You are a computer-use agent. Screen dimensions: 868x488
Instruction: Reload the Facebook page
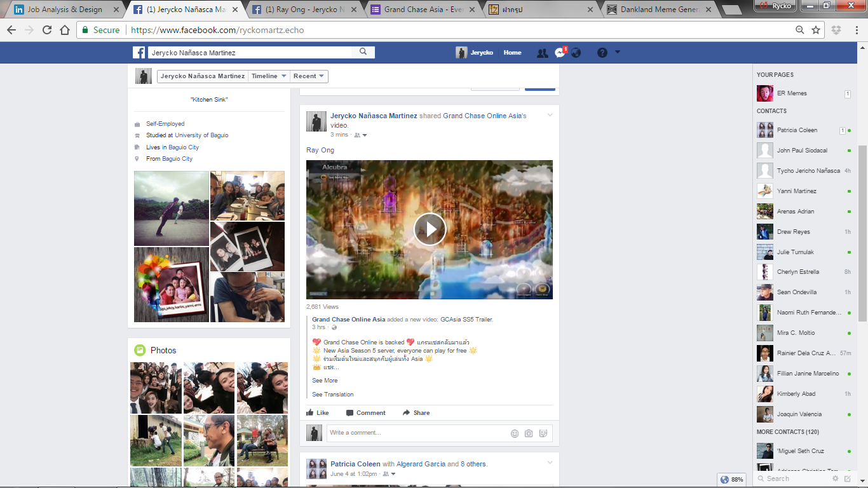coord(47,30)
